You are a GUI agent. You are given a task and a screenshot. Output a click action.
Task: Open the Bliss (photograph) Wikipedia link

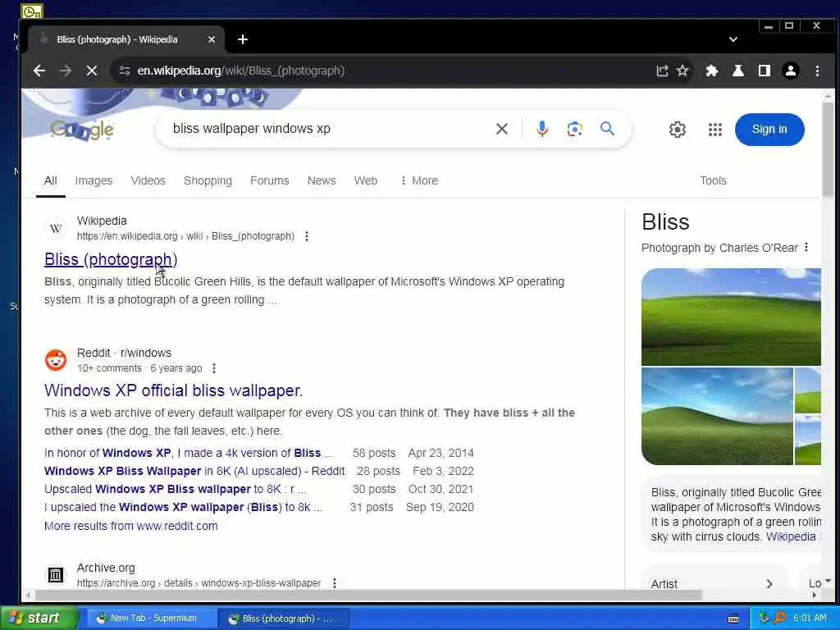(x=111, y=259)
